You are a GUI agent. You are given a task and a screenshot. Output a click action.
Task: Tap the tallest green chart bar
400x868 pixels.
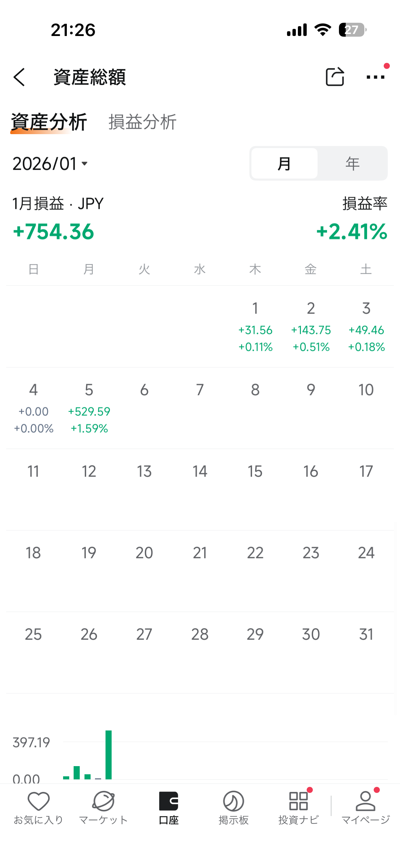click(x=109, y=755)
